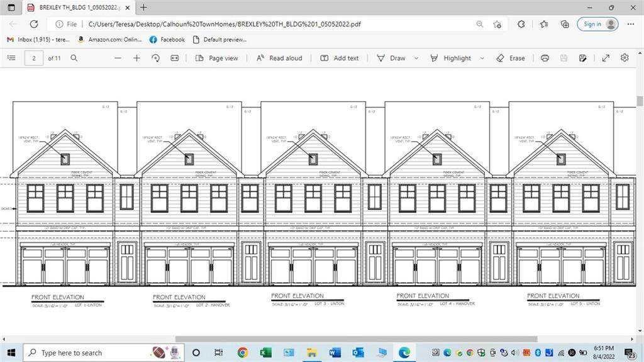This screenshot has height=362, width=644.
Task: Expand the Draw options dropdown
Action: tap(416, 58)
